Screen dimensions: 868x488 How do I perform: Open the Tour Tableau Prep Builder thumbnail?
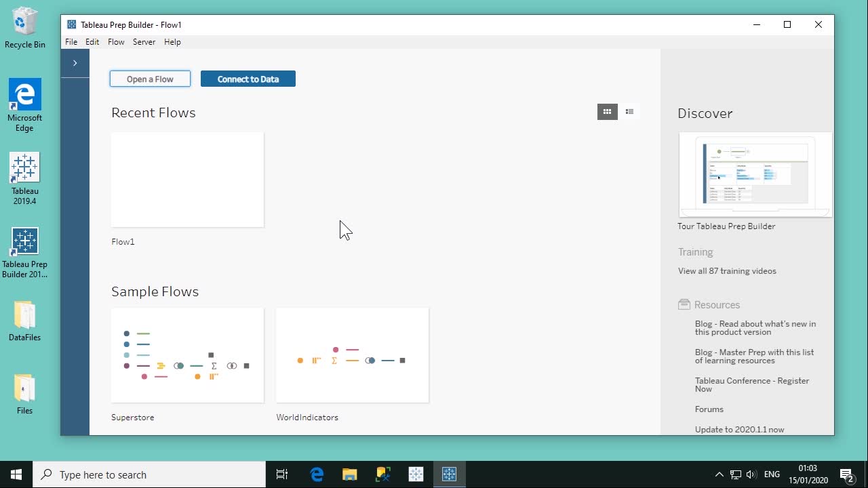pos(755,174)
